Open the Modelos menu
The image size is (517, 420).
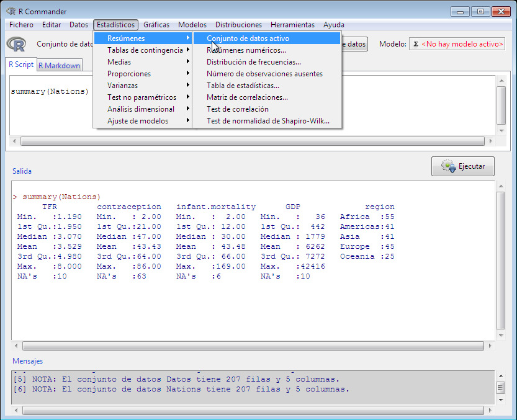pyautogui.click(x=192, y=25)
